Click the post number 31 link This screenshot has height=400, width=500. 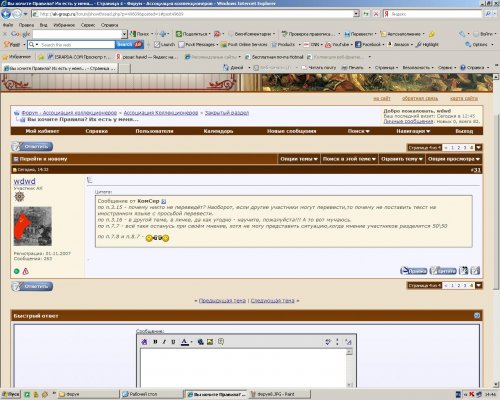point(476,170)
